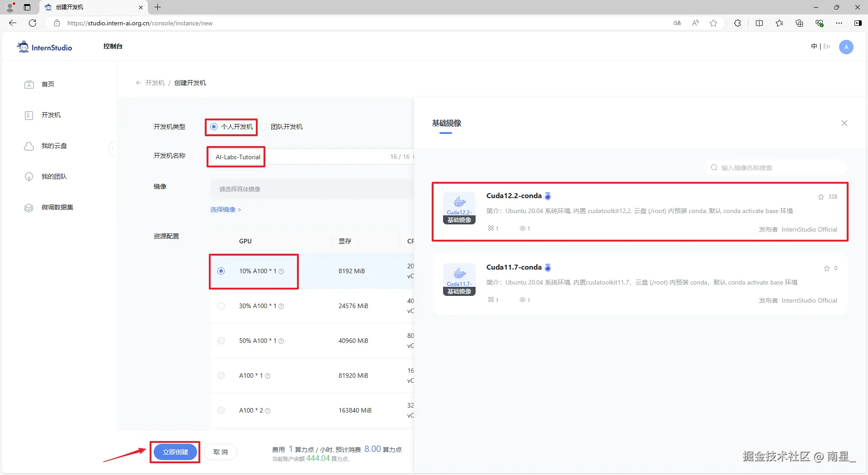Click the user avatar in the header
The image size is (868, 475).
846,47
